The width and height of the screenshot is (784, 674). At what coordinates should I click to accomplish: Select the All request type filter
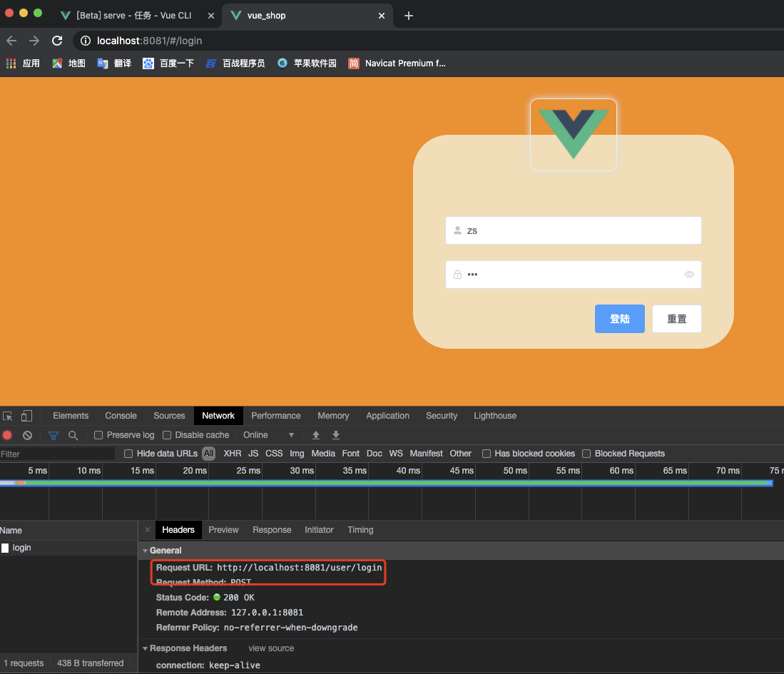208,454
